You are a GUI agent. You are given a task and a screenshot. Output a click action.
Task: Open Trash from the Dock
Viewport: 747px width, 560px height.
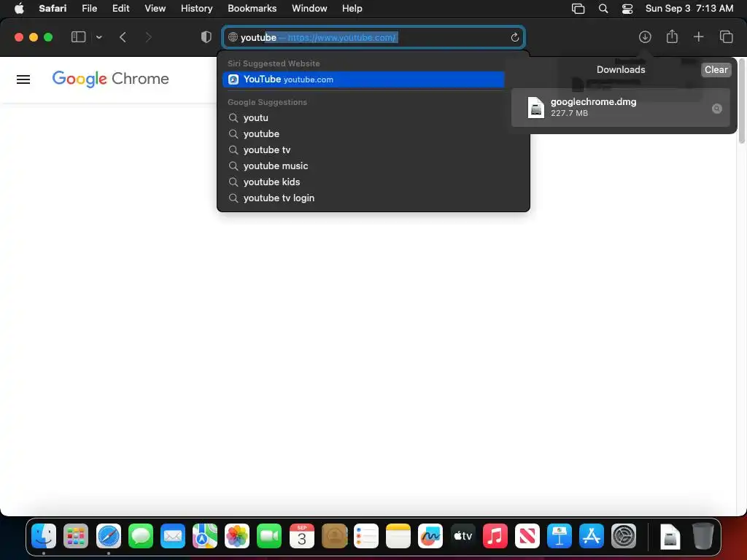pyautogui.click(x=703, y=536)
